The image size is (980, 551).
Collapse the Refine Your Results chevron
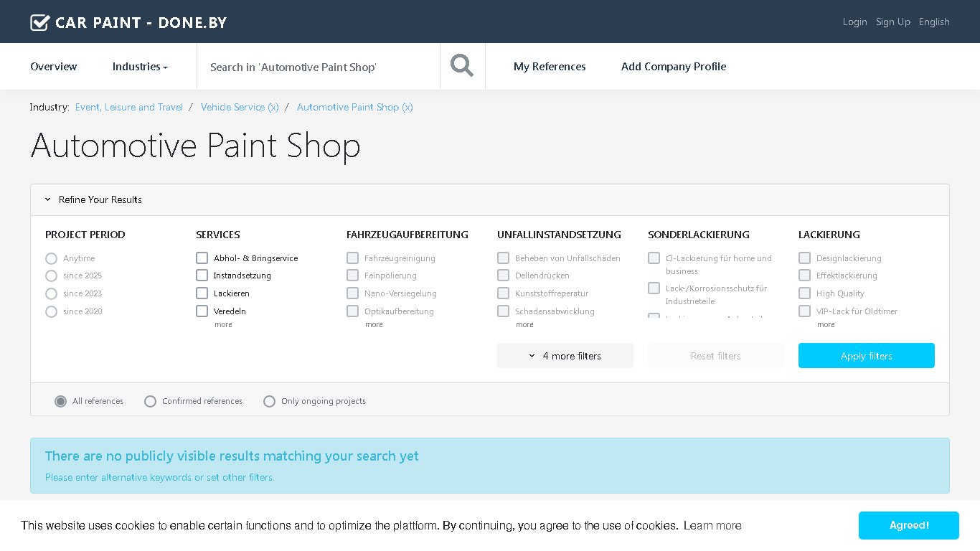48,200
